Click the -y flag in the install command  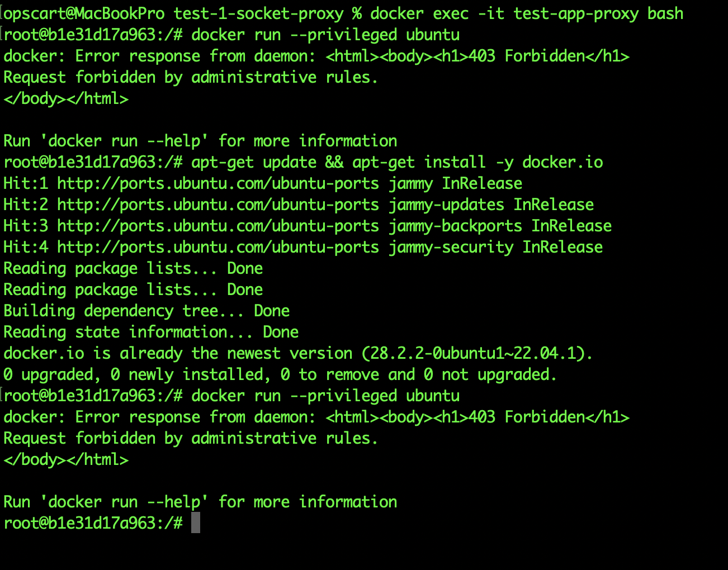tap(504, 162)
